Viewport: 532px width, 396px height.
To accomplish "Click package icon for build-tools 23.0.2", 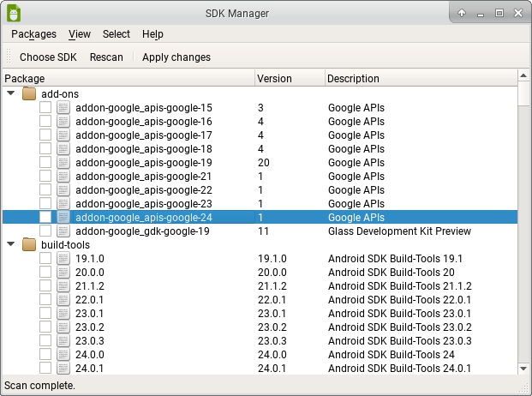I will [x=63, y=327].
